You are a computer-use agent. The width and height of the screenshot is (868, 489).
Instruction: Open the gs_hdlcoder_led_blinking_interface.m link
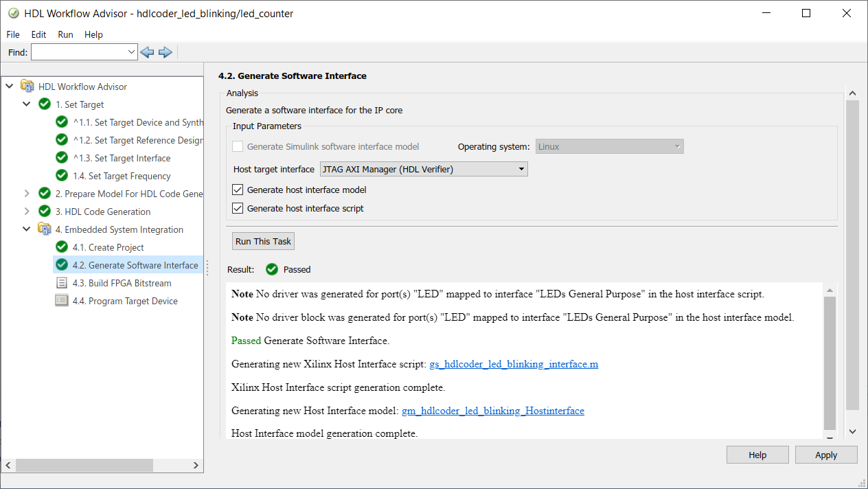[x=514, y=364]
